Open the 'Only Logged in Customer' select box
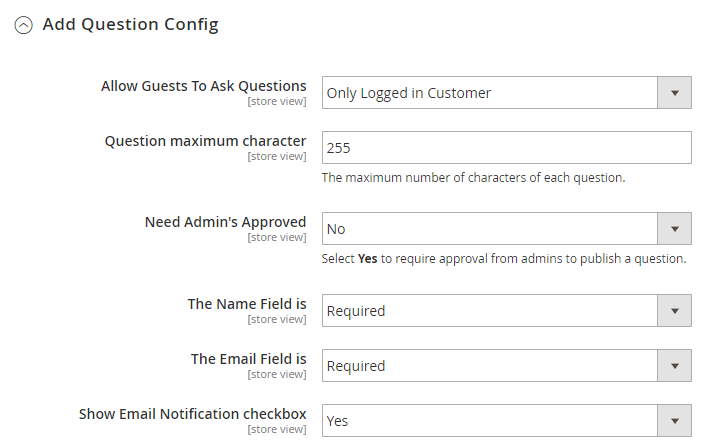 tap(490, 93)
